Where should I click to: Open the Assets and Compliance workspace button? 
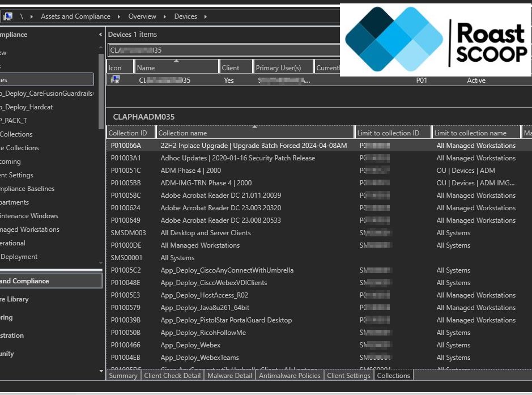(51, 281)
